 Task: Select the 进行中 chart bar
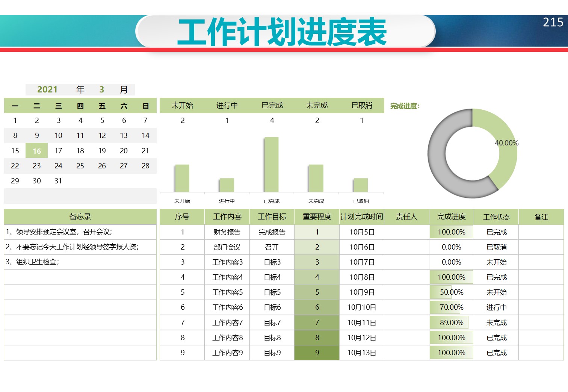click(227, 185)
